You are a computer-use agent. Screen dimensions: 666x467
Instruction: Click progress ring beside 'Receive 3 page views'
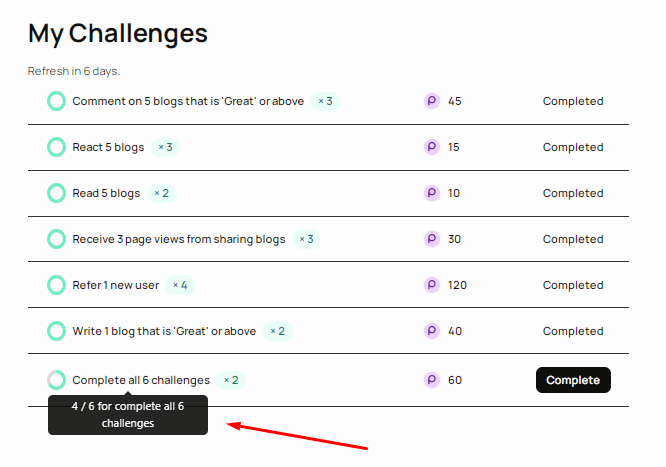click(x=56, y=239)
